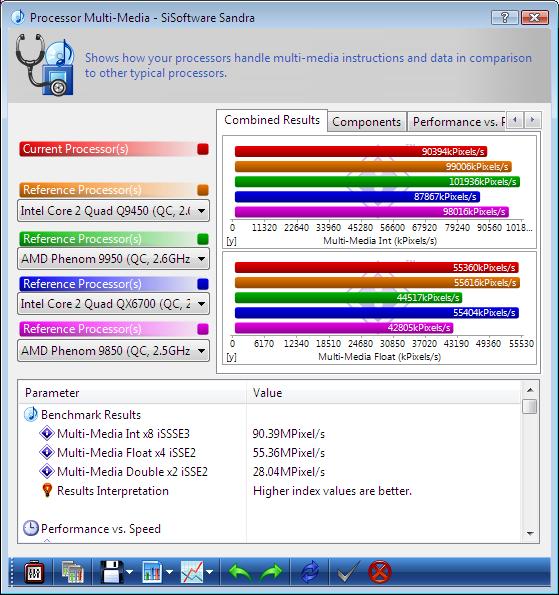This screenshot has height=595, width=559.
Task: Click the 55.36MPixel/s value
Action: pyautogui.click(x=289, y=453)
